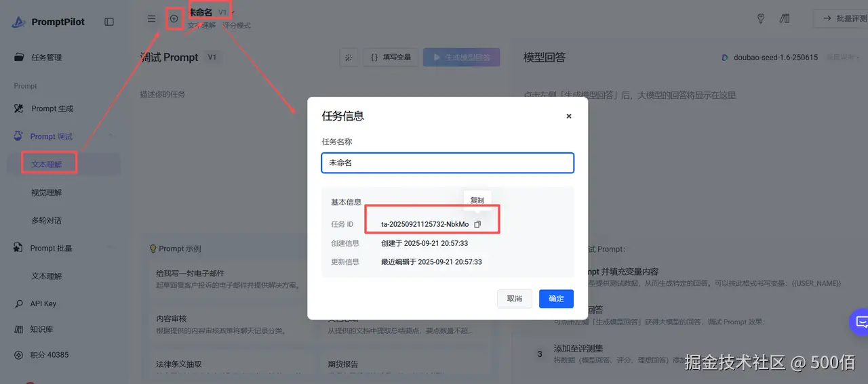Click 最近编辑于 2025-09-21 20:57:33 text
Viewport: 868px width, 384px height.
click(x=432, y=262)
